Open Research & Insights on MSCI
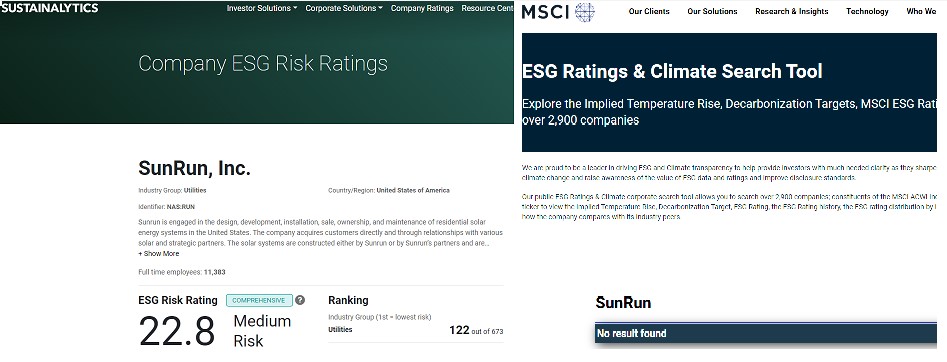This screenshot has height=362, width=947. [x=792, y=11]
